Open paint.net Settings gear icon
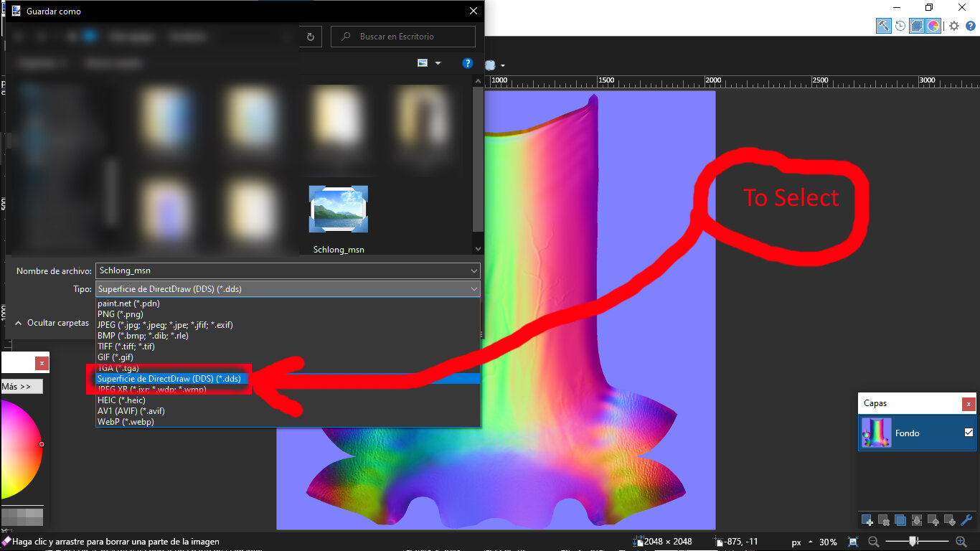The image size is (980, 551). pyautogui.click(x=954, y=26)
